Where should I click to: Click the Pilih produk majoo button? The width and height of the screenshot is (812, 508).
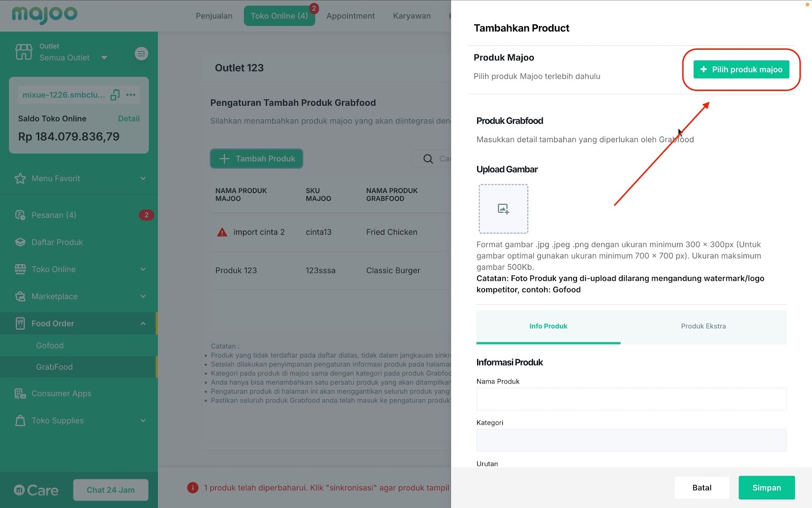tap(741, 70)
